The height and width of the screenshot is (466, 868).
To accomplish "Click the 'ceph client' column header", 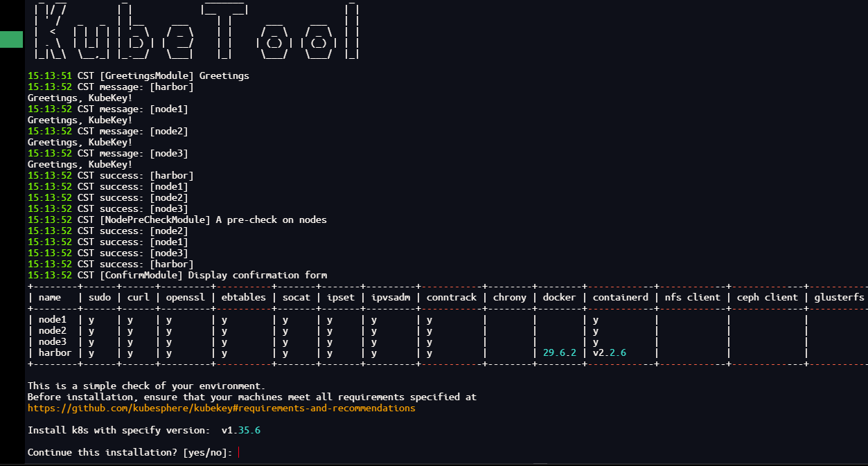I will point(768,298).
